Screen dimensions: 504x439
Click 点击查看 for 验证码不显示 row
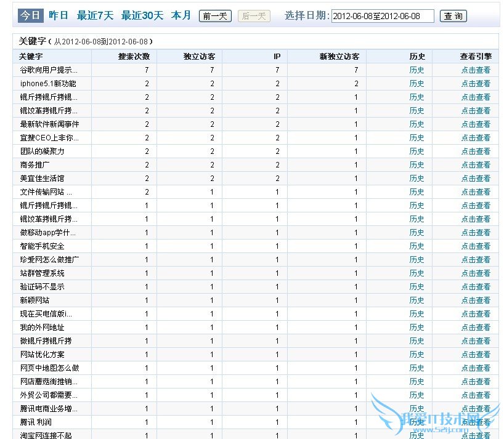pyautogui.click(x=476, y=287)
